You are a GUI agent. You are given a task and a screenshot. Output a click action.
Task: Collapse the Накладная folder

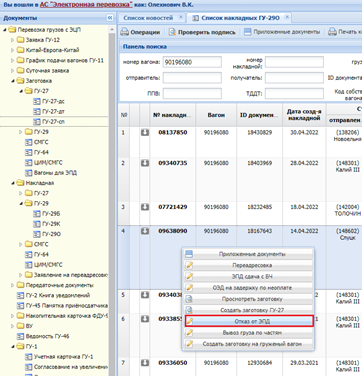13,183
